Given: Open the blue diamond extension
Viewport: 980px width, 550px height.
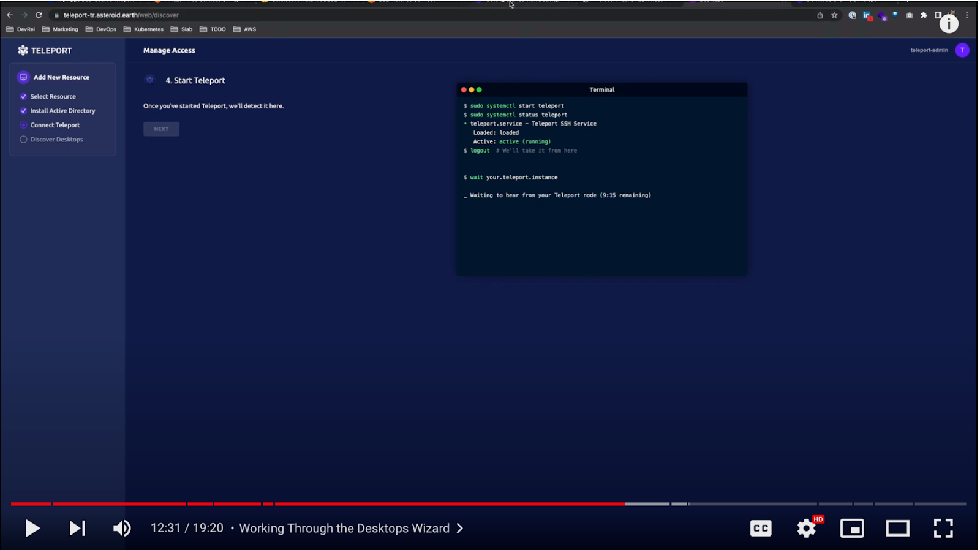Looking at the screenshot, I should 895,14.
